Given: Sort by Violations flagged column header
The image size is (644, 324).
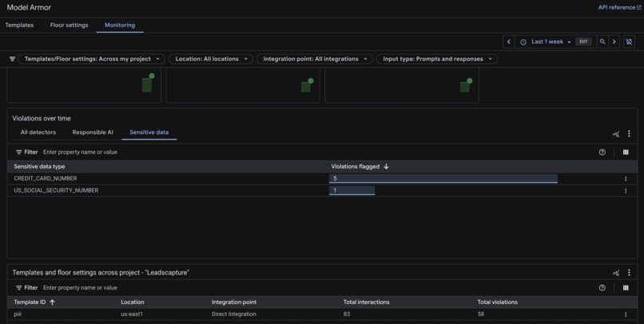Looking at the screenshot, I should pos(356,167).
